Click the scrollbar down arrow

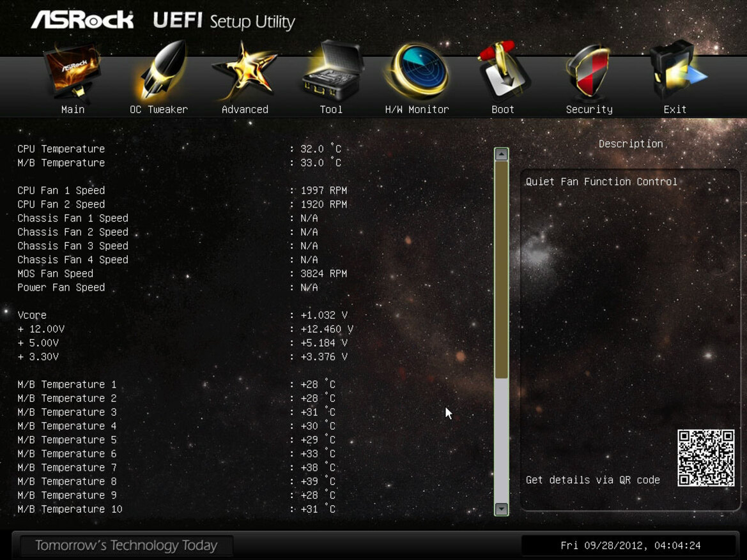point(501,509)
